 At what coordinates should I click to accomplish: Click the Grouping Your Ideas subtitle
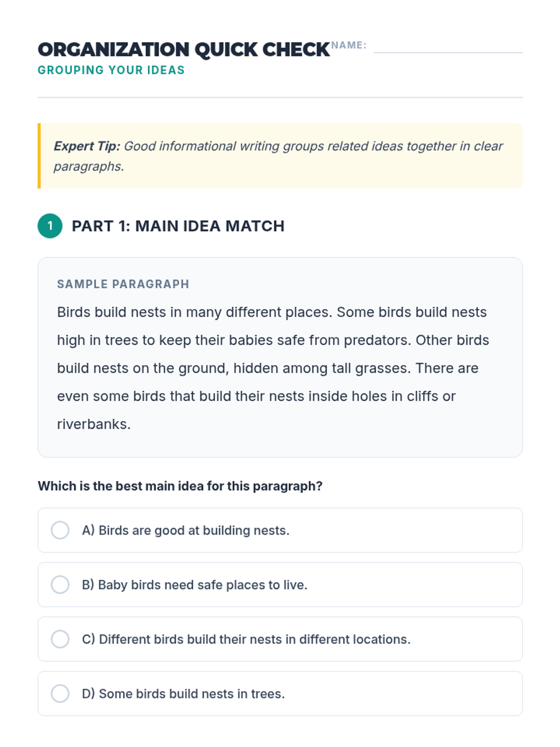pyautogui.click(x=111, y=70)
